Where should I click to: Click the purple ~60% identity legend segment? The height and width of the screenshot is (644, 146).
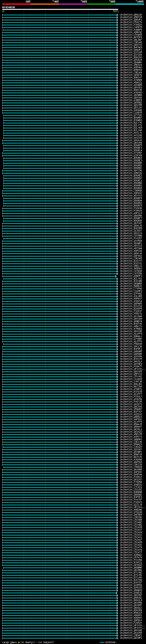[x=73, y=4]
